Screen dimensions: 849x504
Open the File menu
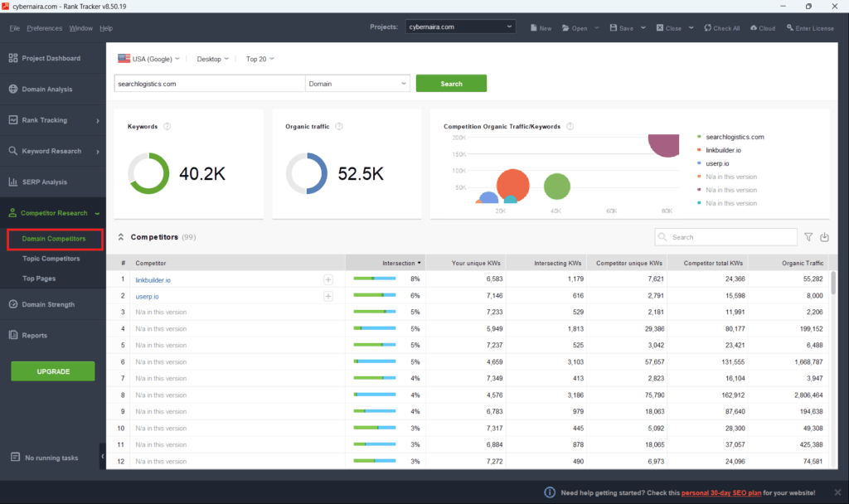click(15, 28)
